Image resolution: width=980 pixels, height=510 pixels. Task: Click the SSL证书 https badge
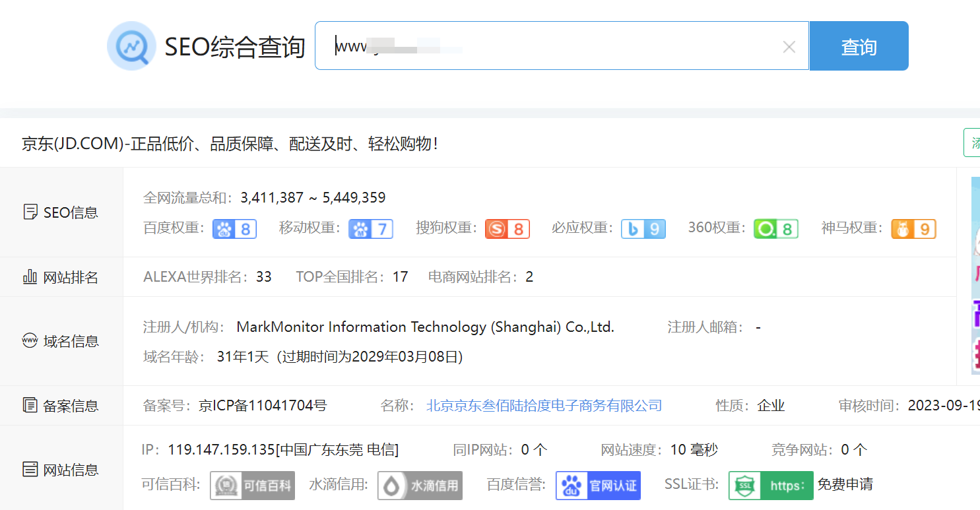click(771, 486)
